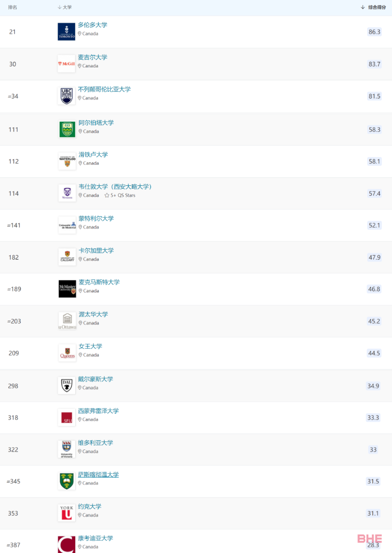Viewport: 392px width, 553px height.
Task: Click the SFU red square logo
Action: click(x=66, y=418)
